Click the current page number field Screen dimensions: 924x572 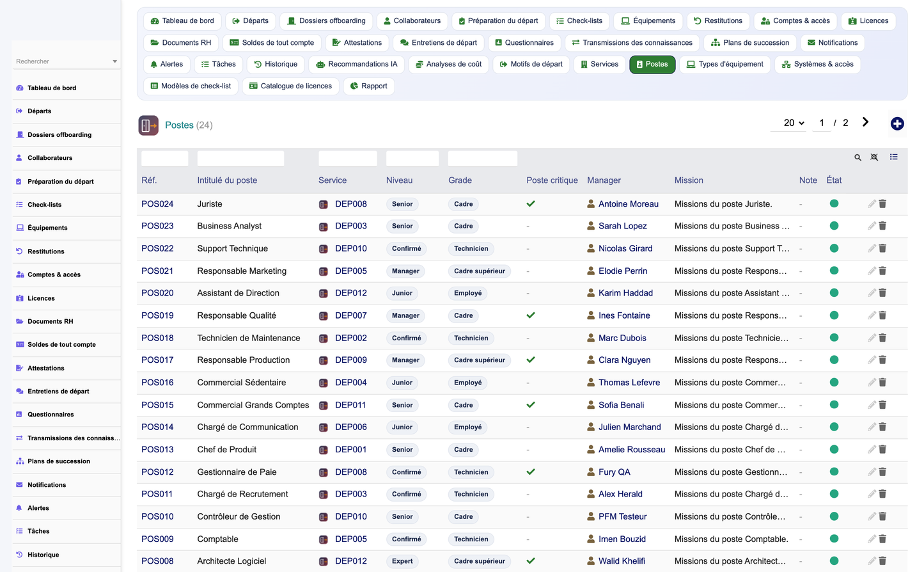[x=822, y=123]
